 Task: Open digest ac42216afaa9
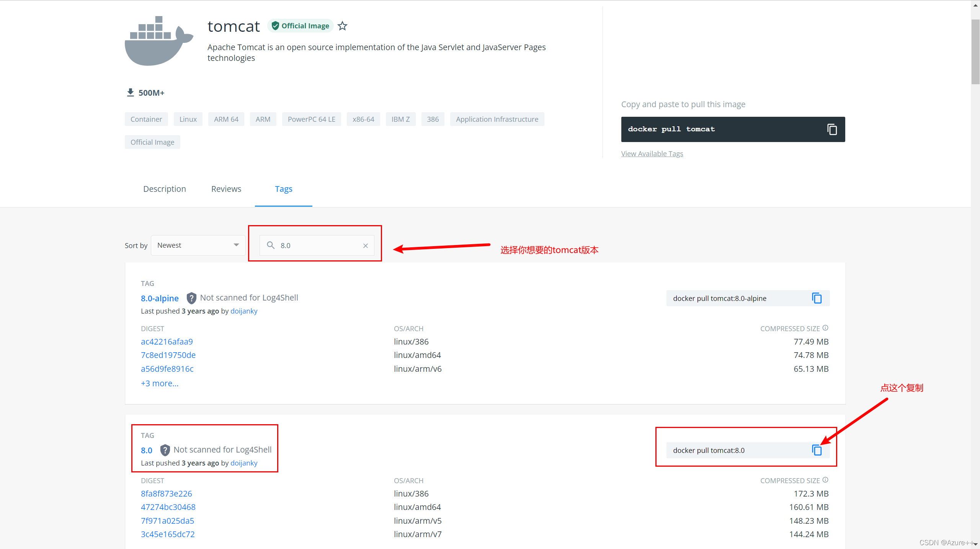pyautogui.click(x=167, y=341)
